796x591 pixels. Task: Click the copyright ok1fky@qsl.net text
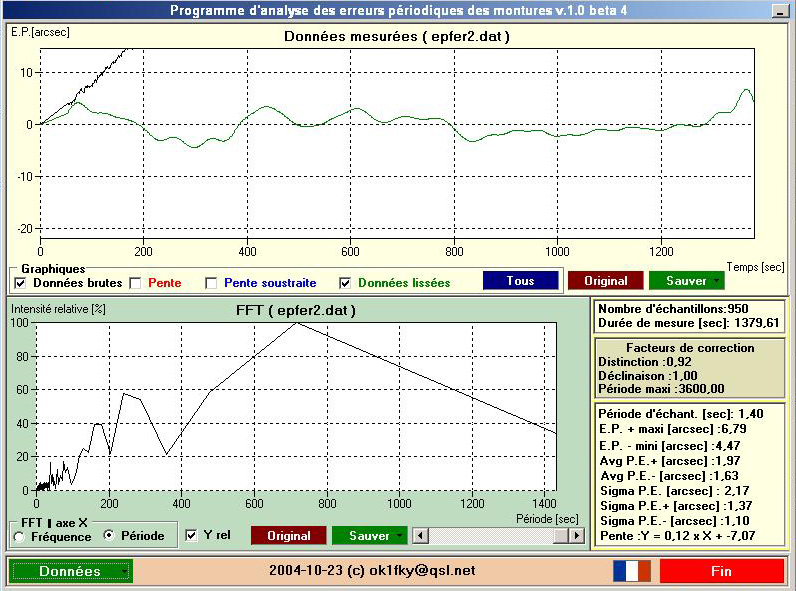pyautogui.click(x=372, y=571)
